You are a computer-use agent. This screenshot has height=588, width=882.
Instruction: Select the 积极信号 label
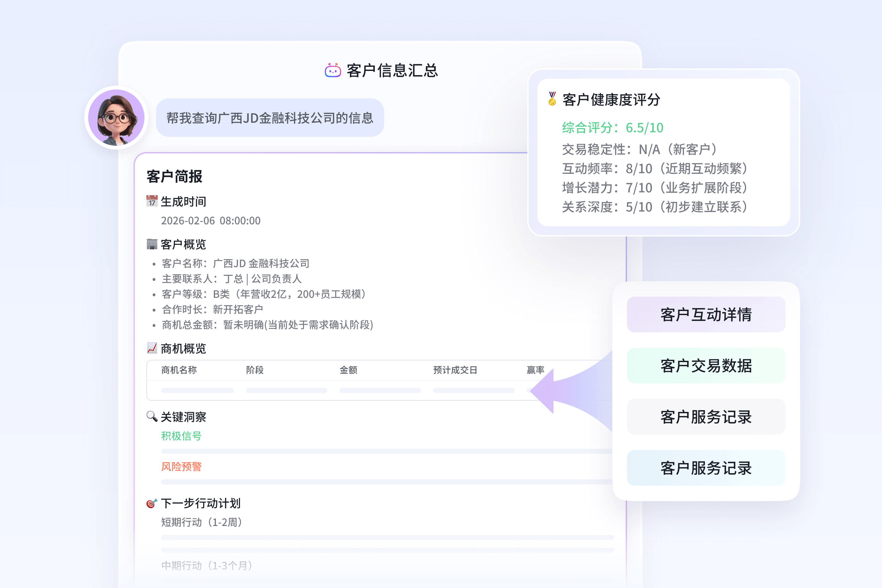(181, 436)
